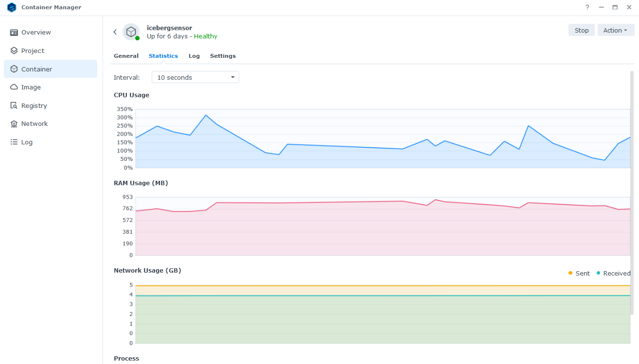
Task: Go back using the back arrow
Action: coord(115,32)
